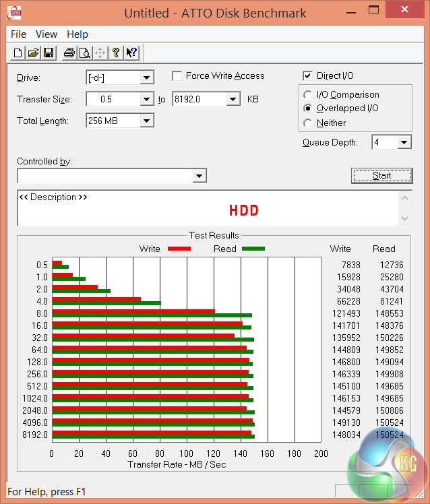Open the File menu
430x504 pixels.
(x=18, y=34)
